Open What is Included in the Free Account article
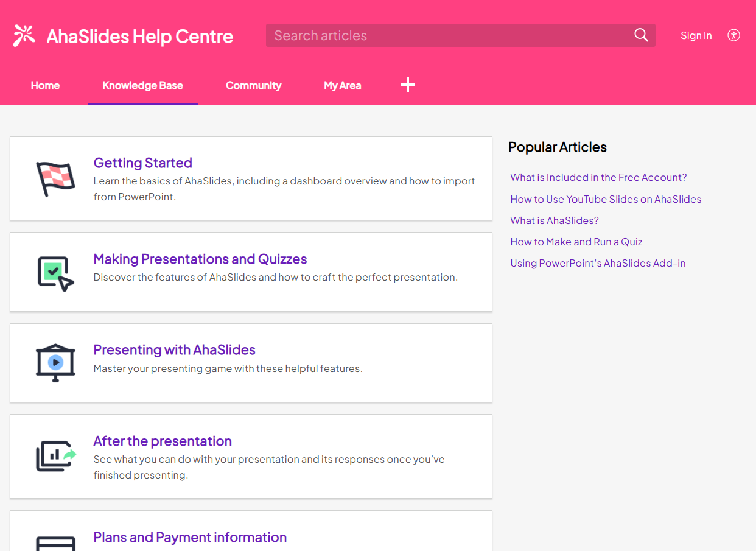This screenshot has height=551, width=756. coord(598,178)
